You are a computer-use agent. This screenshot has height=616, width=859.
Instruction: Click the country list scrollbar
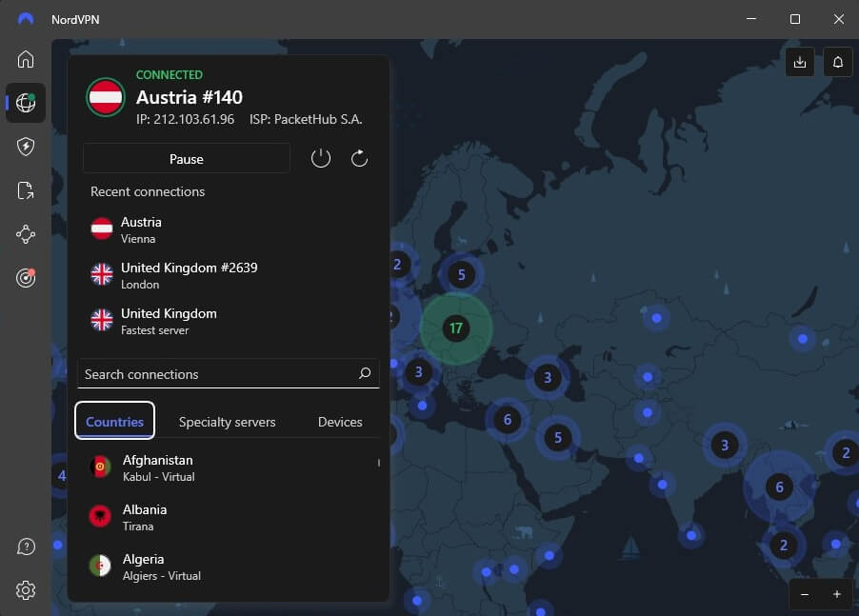379,463
